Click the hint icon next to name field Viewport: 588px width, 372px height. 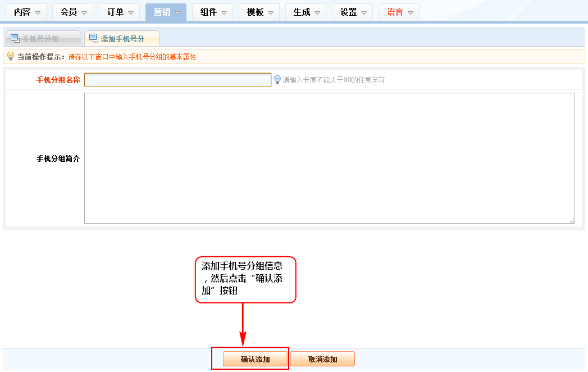coord(277,80)
